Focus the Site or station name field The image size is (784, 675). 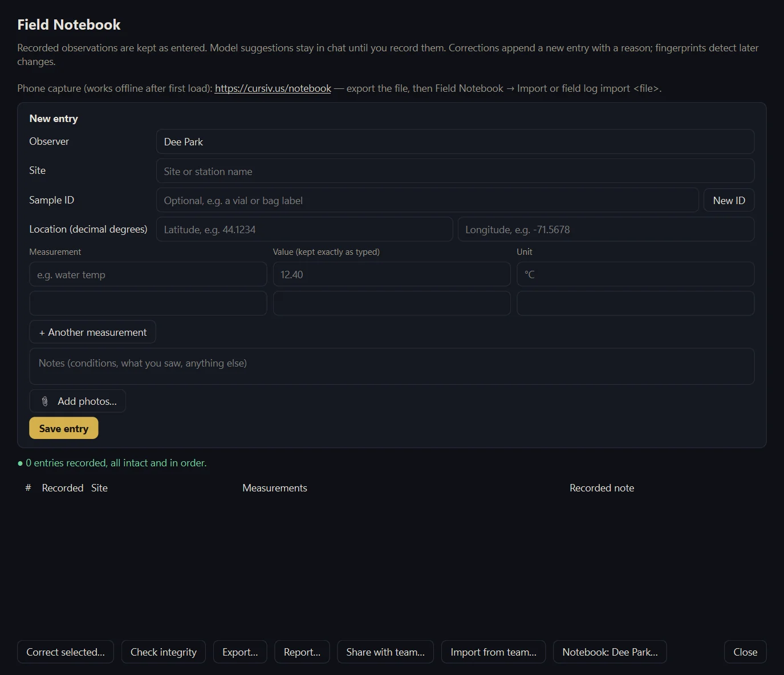click(455, 171)
